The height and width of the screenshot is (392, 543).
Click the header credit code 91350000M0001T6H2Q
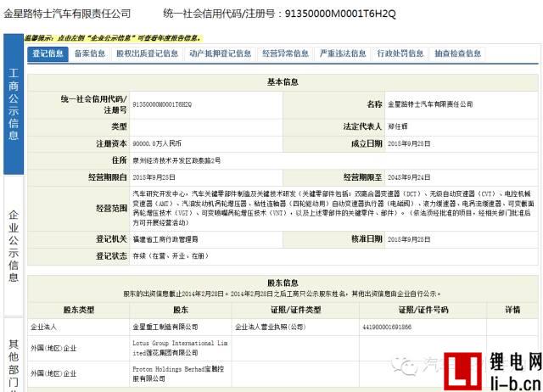[x=340, y=14]
